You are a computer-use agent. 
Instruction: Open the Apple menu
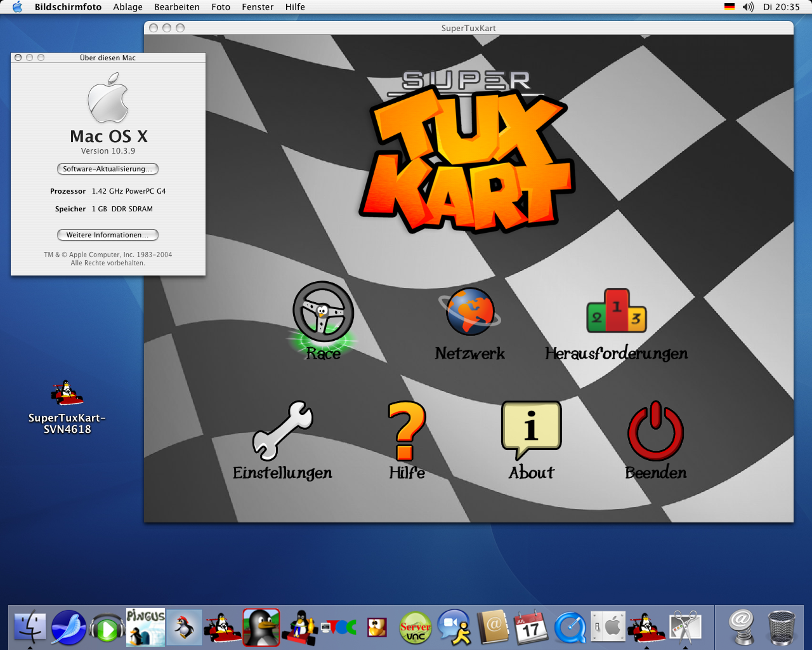[17, 7]
